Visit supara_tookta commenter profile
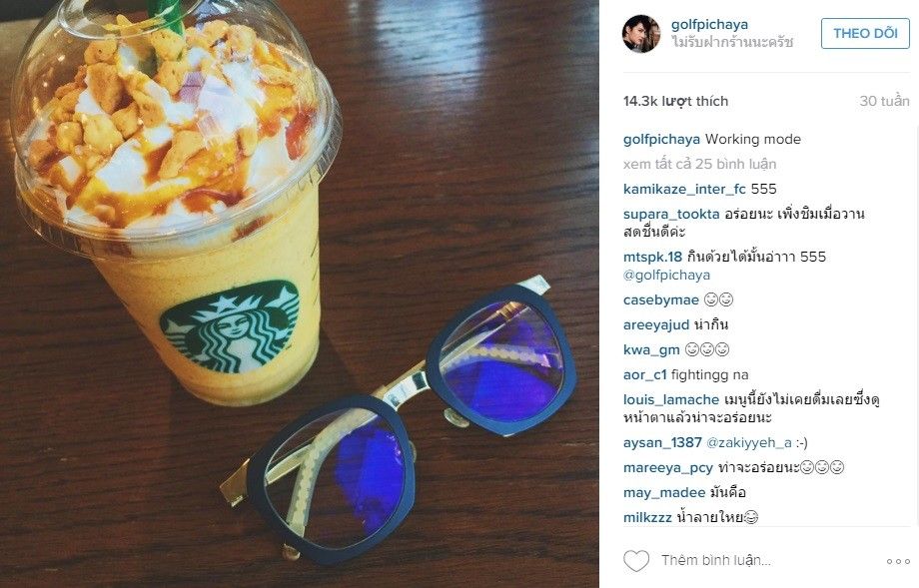This screenshot has width=919, height=588. click(x=671, y=215)
